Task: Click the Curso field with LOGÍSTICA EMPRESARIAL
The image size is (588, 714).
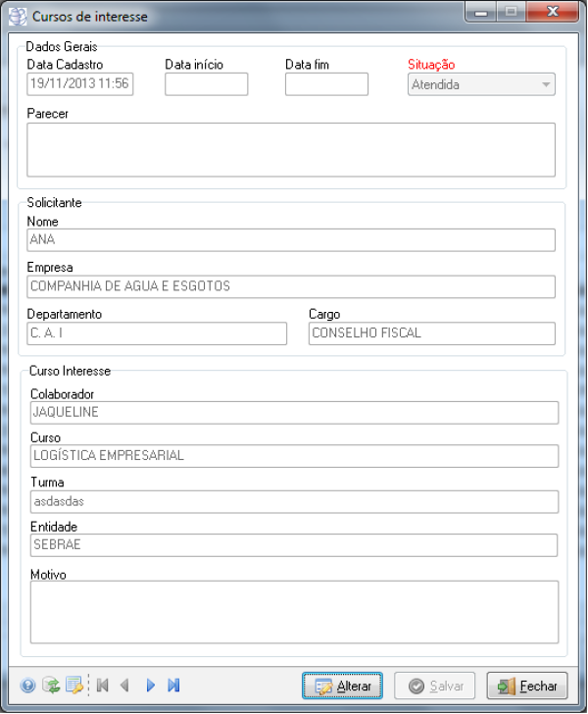Action: click(294, 456)
